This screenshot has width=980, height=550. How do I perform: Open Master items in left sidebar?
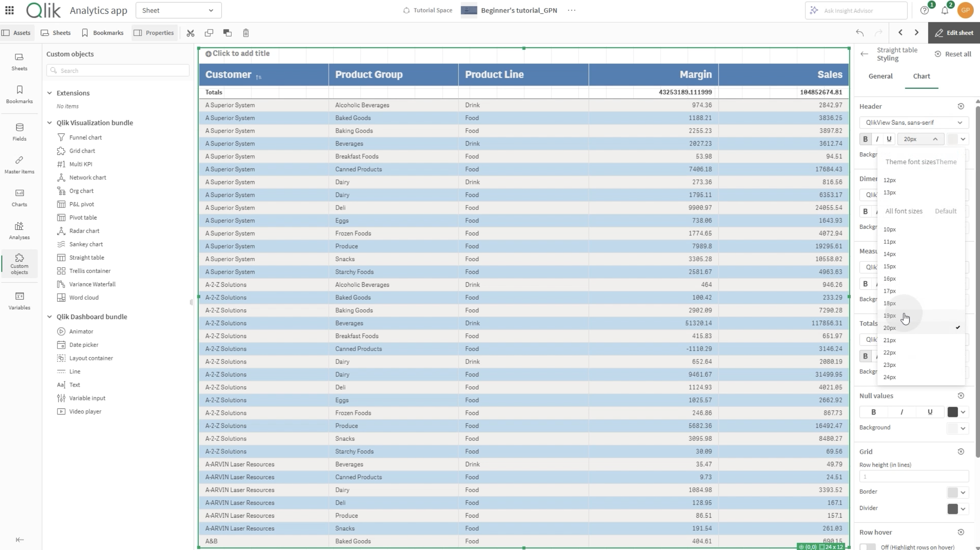tap(19, 165)
